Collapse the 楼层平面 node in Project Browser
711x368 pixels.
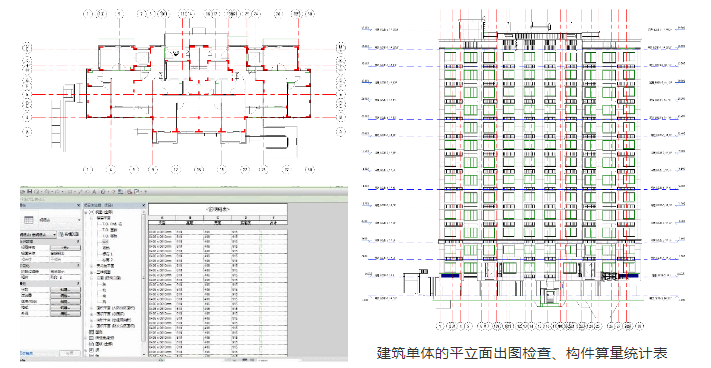[91, 218]
